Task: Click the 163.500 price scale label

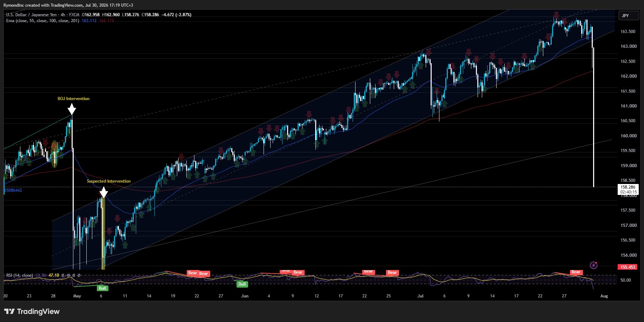Action: [x=628, y=32]
